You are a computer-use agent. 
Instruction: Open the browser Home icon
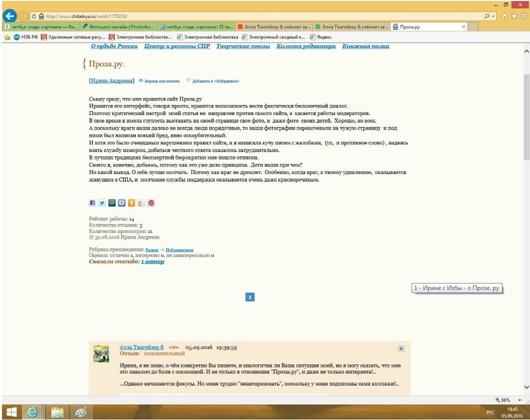pyautogui.click(x=504, y=16)
